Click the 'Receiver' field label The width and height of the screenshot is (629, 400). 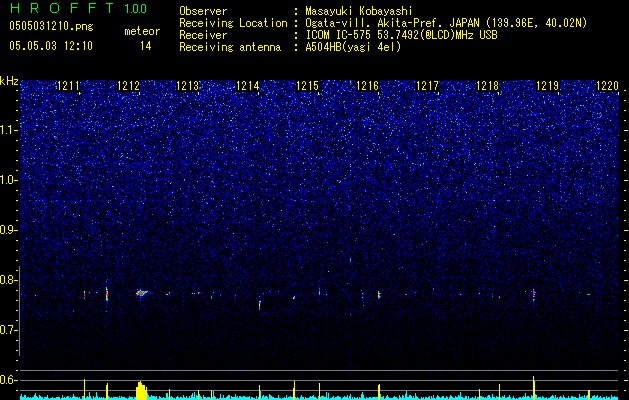[203, 35]
